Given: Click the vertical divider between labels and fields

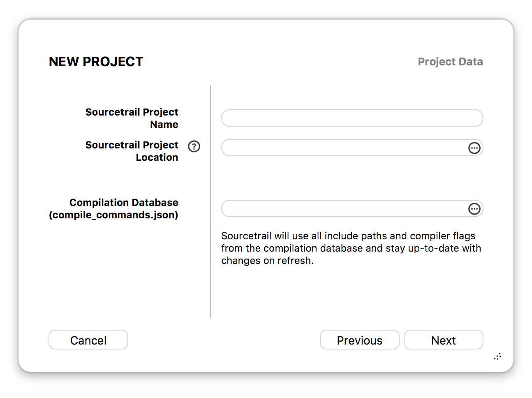Looking at the screenshot, I should [210, 201].
